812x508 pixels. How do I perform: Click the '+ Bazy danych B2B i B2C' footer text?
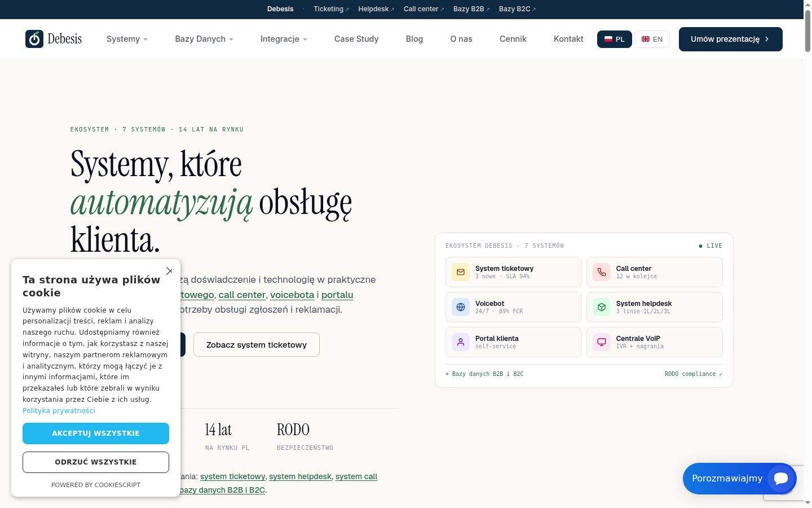point(484,374)
